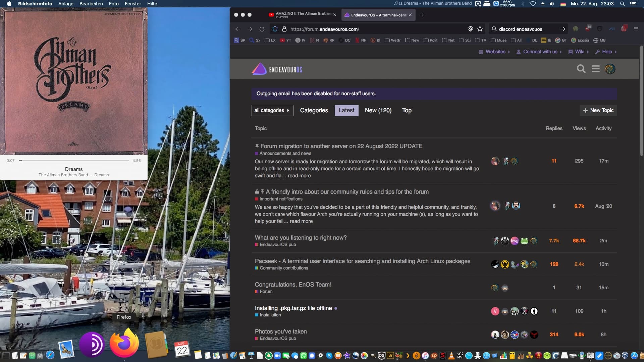Bookmark page with the star icon

[x=480, y=29]
